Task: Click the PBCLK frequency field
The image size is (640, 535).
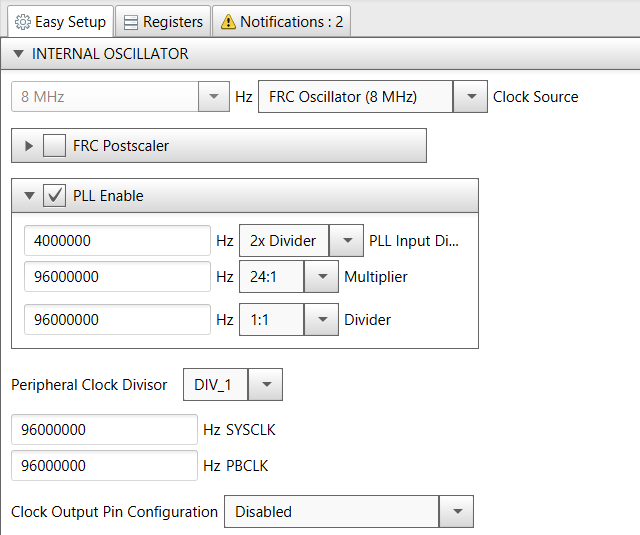Action: click(104, 466)
